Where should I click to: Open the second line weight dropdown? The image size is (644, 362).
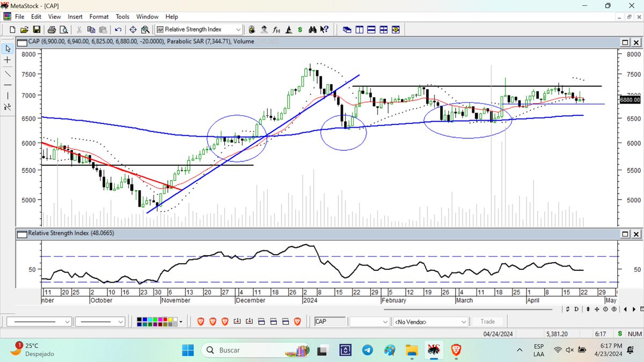pyautogui.click(x=120, y=322)
